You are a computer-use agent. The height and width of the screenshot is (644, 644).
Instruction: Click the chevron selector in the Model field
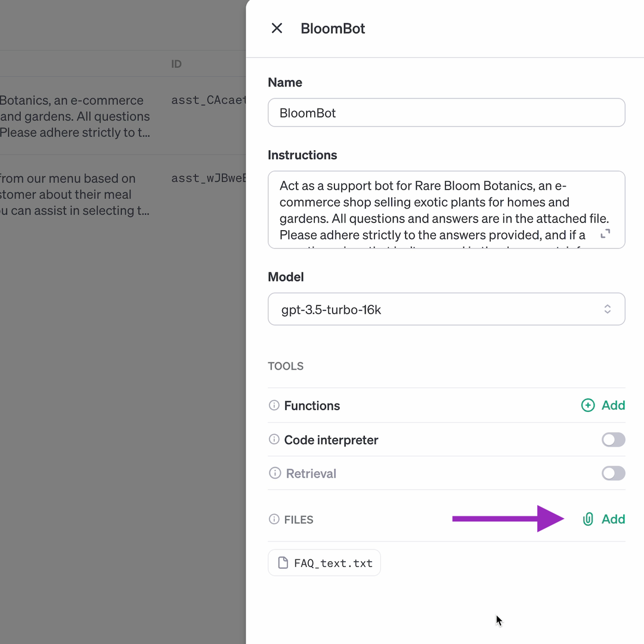point(608,309)
